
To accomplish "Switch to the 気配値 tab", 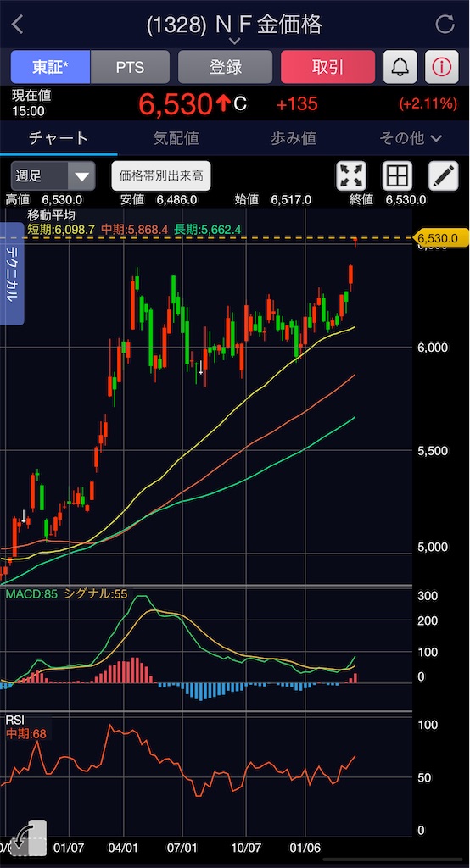I will (176, 138).
